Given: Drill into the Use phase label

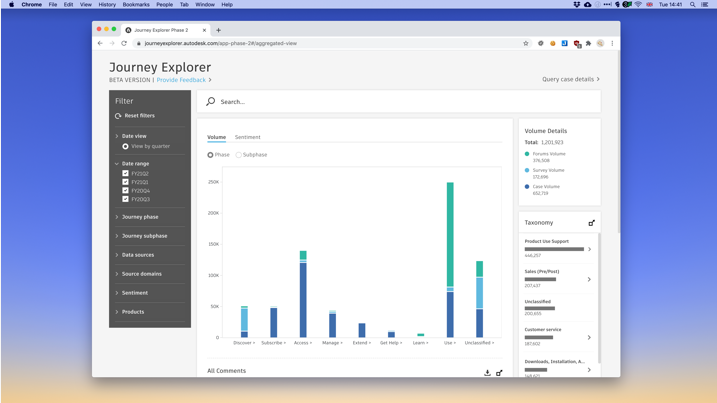Looking at the screenshot, I should point(450,343).
